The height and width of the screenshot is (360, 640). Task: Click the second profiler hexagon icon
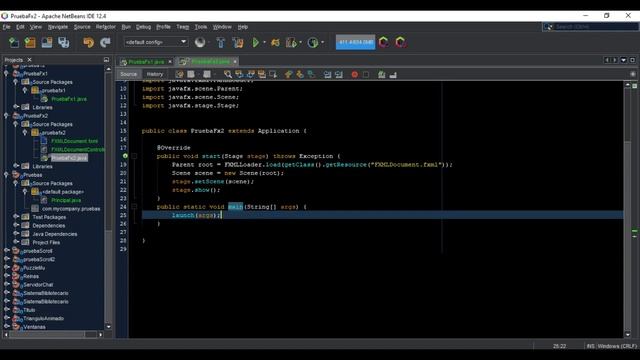400,42
